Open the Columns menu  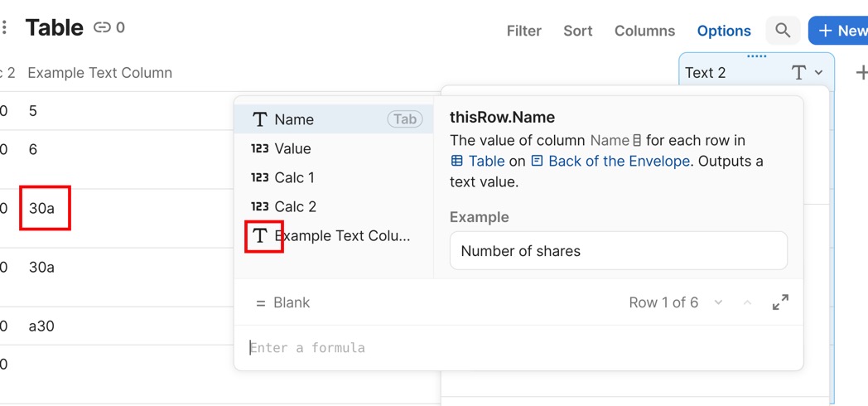point(644,31)
